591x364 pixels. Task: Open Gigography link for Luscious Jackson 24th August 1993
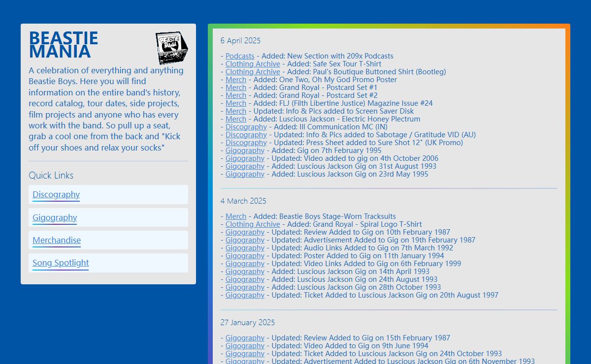(245, 279)
